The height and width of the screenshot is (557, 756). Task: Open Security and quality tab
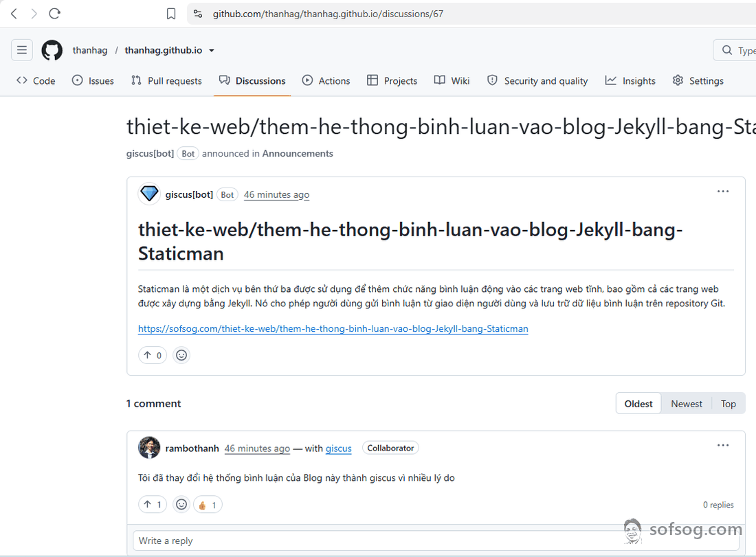(x=537, y=80)
